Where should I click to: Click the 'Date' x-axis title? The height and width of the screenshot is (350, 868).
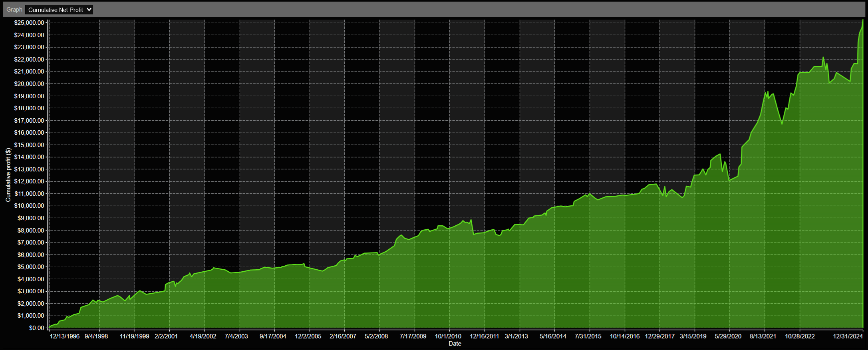[x=455, y=344]
